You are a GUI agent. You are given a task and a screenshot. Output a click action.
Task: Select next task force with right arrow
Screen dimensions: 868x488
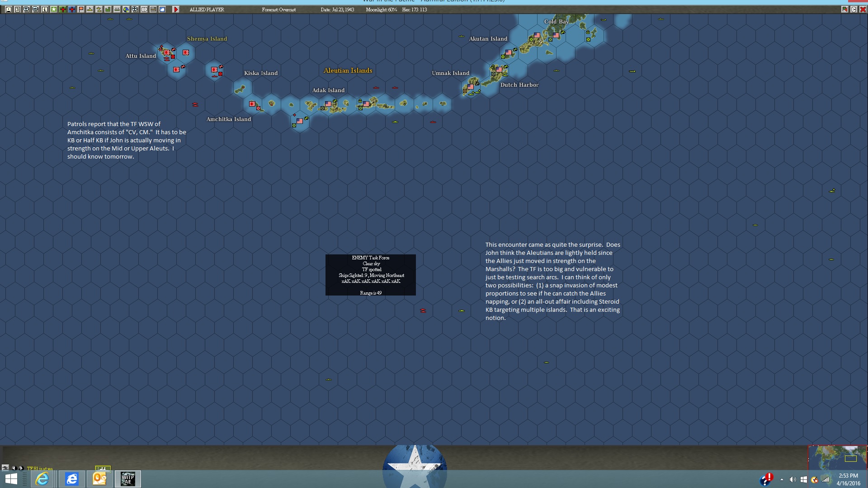pyautogui.click(x=21, y=468)
